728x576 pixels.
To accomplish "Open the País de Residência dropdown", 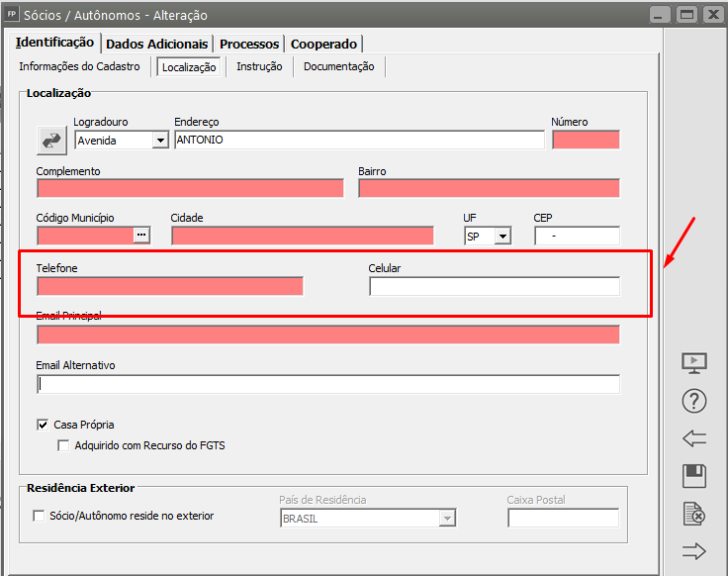I will coord(447,519).
